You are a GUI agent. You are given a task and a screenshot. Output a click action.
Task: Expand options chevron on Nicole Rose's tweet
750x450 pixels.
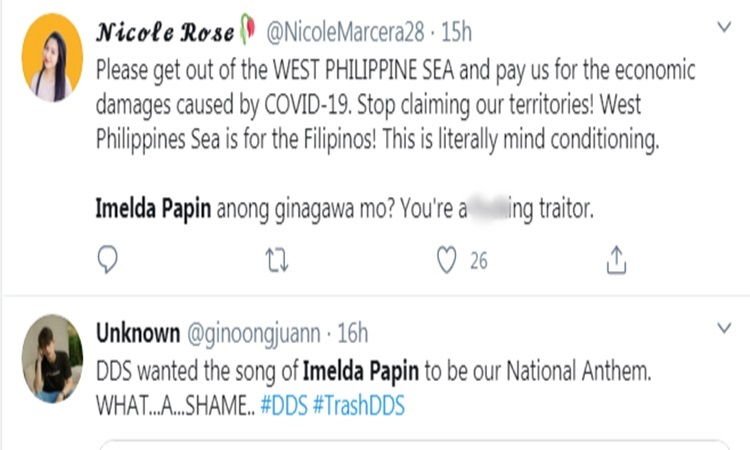tap(725, 30)
